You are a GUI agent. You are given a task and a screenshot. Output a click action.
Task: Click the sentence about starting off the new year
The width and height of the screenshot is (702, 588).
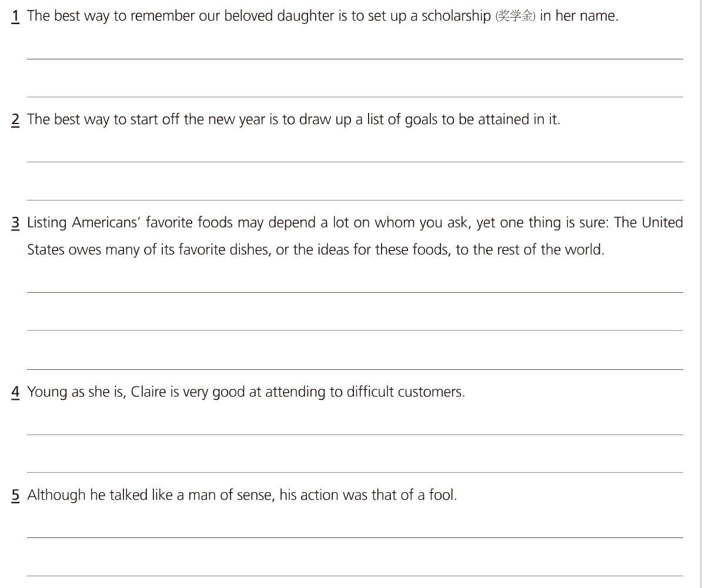pyautogui.click(x=293, y=120)
